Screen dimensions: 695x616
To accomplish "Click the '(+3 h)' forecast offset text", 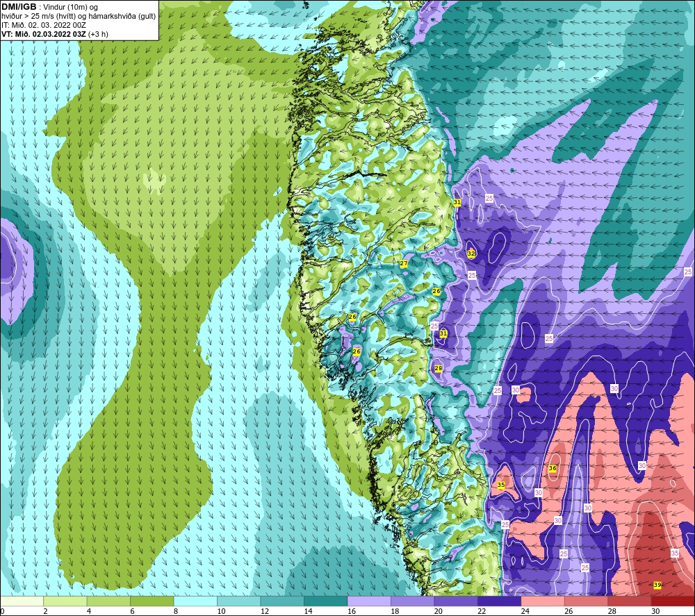I will pyautogui.click(x=98, y=34).
